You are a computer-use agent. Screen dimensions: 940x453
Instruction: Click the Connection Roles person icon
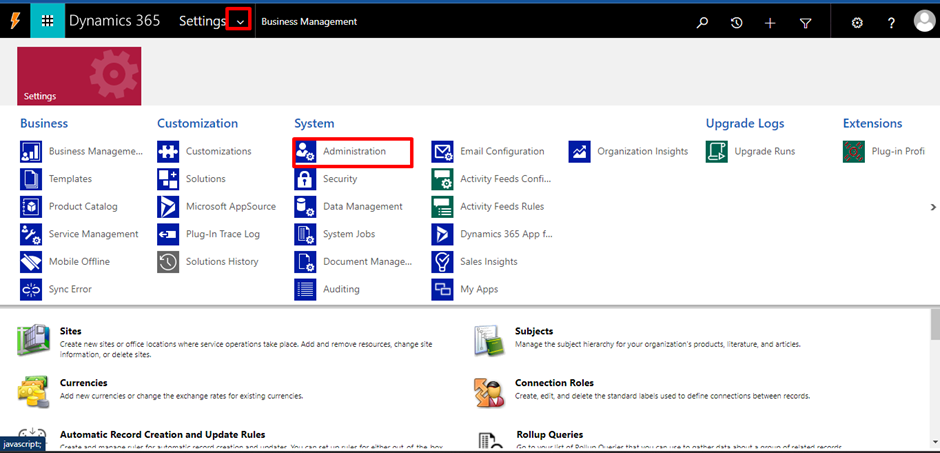pyautogui.click(x=488, y=392)
